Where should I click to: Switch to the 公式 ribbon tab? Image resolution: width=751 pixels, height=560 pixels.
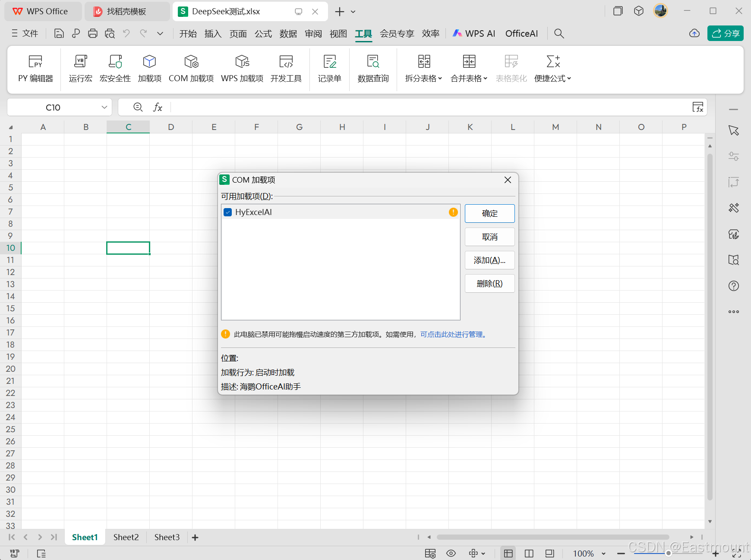pos(263,33)
